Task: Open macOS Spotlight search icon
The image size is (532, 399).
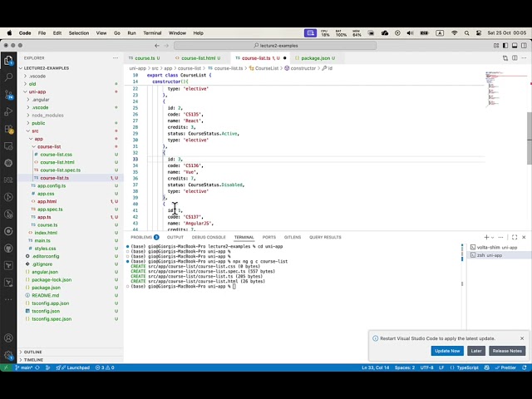Action: (466, 33)
